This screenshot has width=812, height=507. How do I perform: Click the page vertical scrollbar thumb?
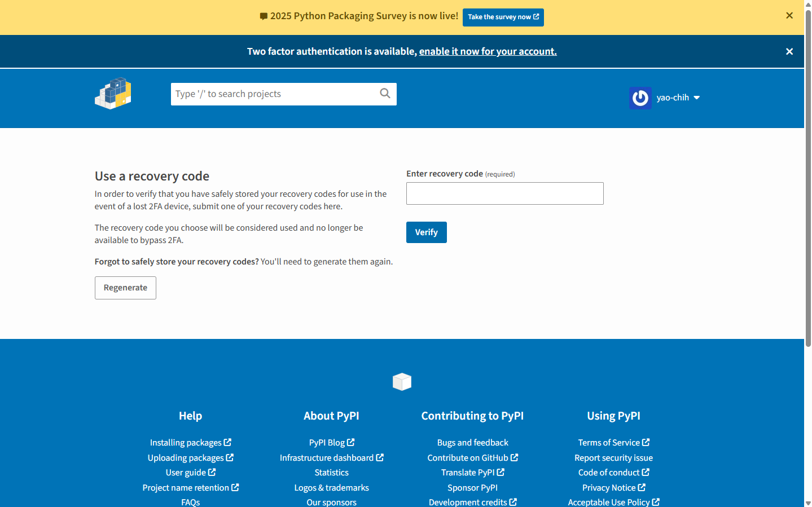808,178
